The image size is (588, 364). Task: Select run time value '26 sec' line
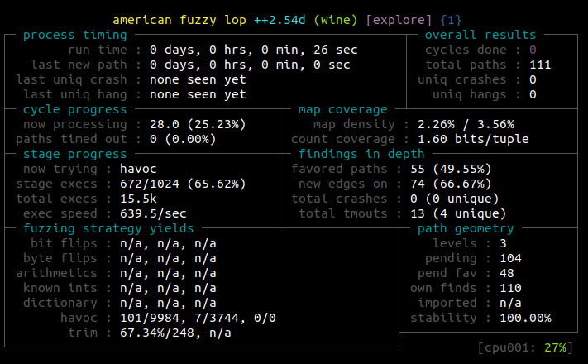click(x=254, y=50)
